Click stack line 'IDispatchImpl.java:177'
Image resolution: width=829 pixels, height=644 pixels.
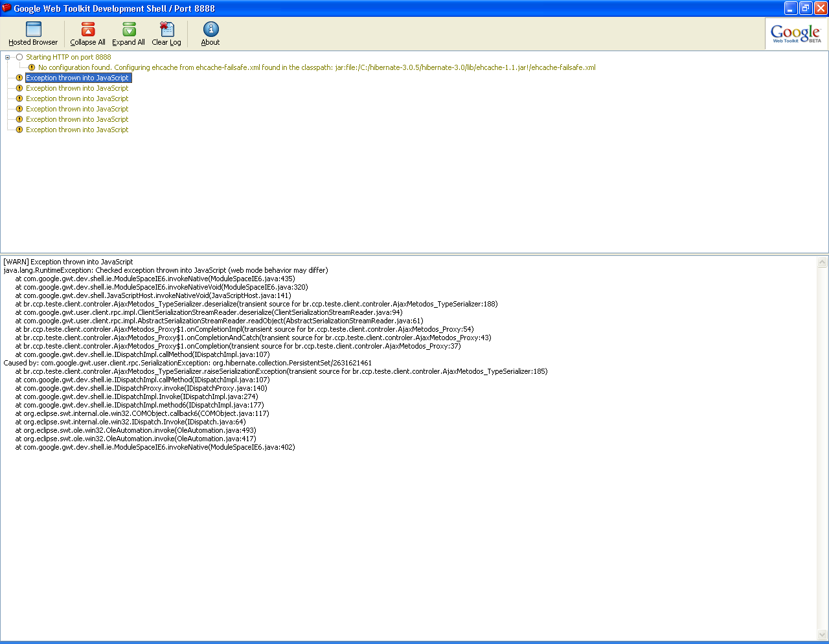(x=140, y=405)
